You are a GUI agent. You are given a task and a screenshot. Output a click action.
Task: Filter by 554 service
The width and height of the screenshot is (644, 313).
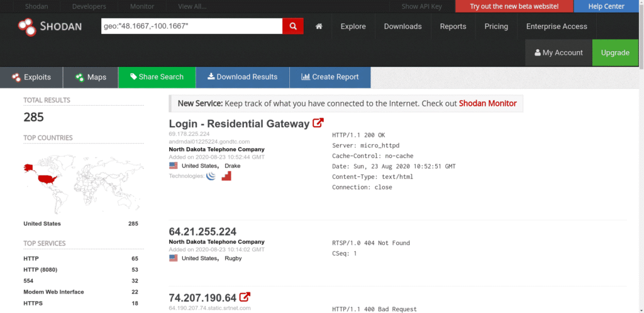(28, 281)
